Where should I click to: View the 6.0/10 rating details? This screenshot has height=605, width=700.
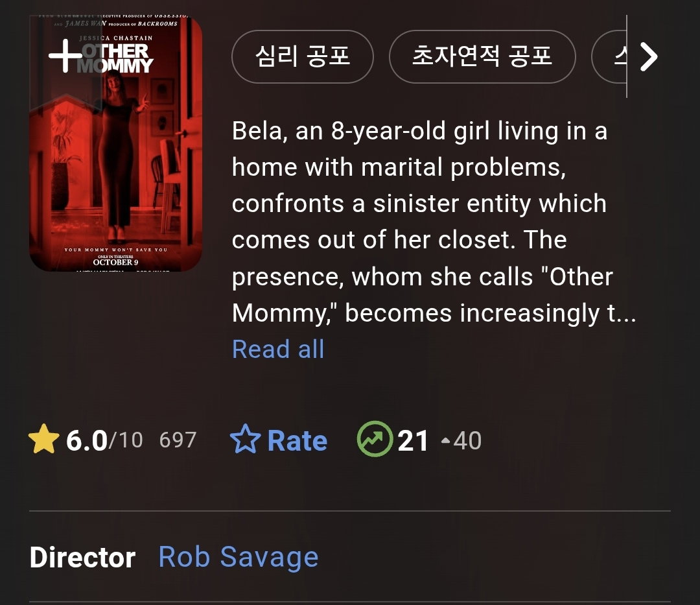(x=104, y=440)
